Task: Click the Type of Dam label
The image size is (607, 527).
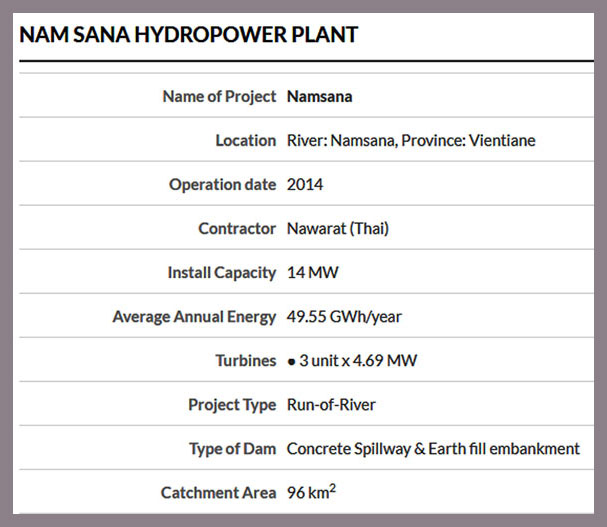Action: click(232, 449)
